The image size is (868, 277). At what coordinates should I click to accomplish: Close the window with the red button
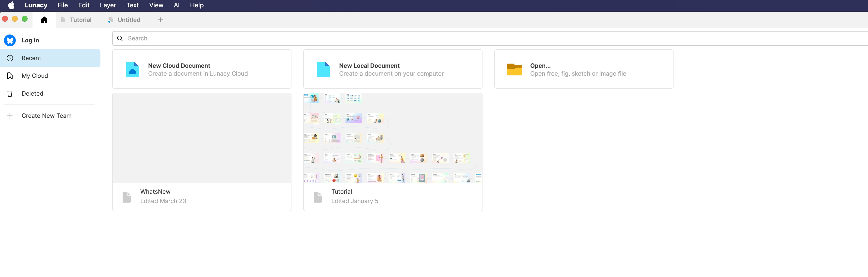tap(5, 19)
